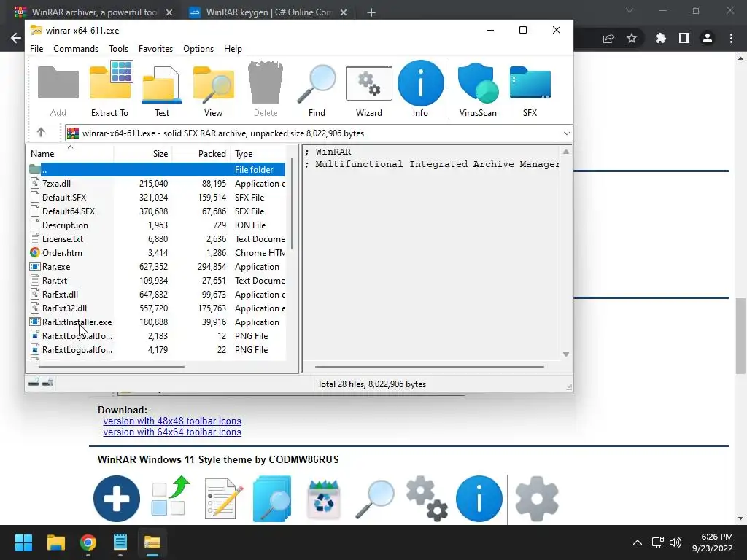
Task: Select Order.htm file row
Action: click(x=157, y=252)
